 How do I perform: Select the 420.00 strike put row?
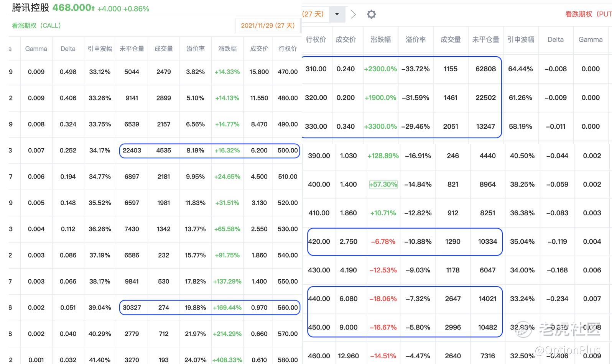405,242
